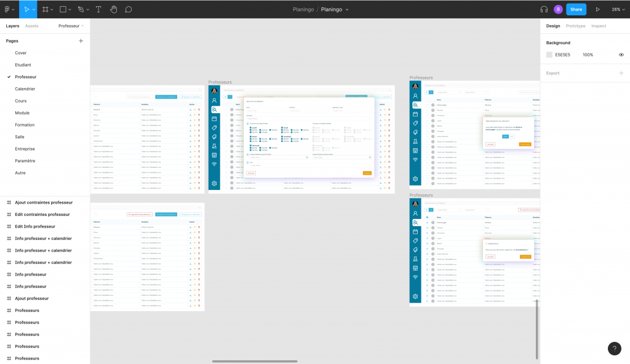Viewport: 630px width, 364px height.
Task: Open the Figma main menu
Action: (x=9, y=9)
